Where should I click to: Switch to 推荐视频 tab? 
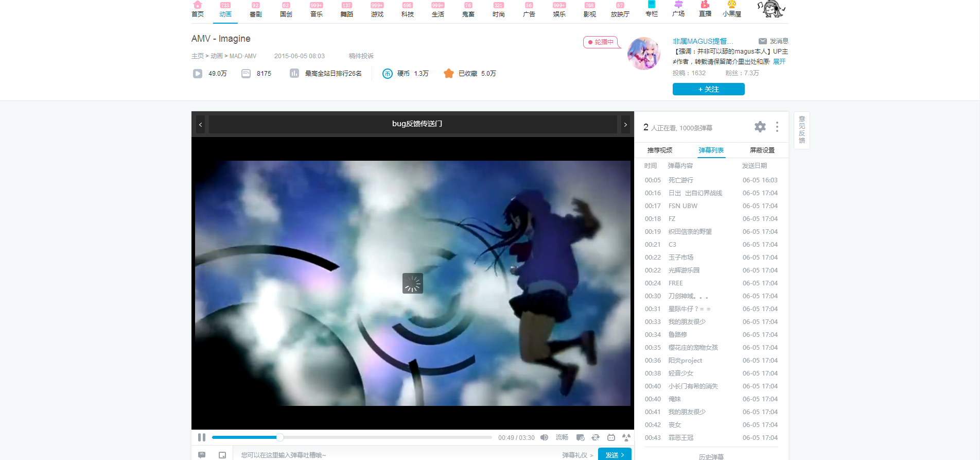(x=660, y=150)
